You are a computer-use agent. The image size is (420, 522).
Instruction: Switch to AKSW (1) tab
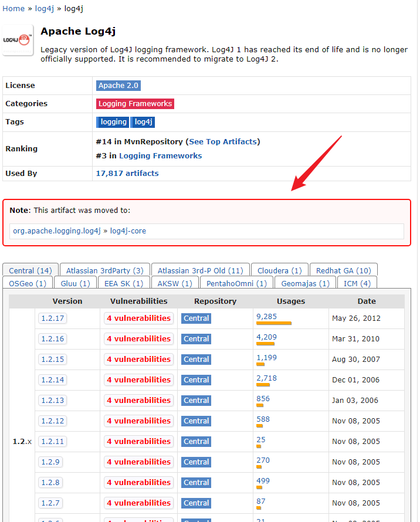[x=175, y=283]
